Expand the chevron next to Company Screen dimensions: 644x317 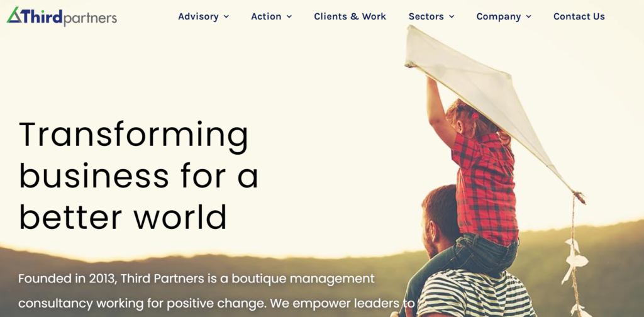pyautogui.click(x=528, y=17)
